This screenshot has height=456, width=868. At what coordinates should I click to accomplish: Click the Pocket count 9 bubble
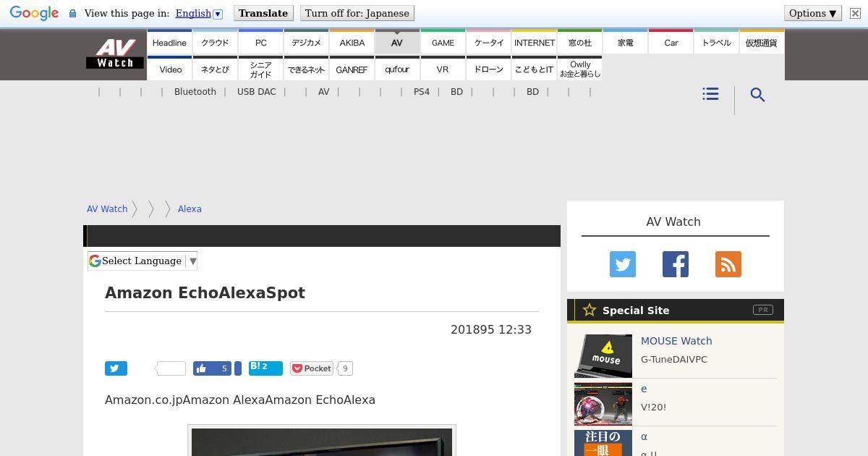[x=345, y=368]
